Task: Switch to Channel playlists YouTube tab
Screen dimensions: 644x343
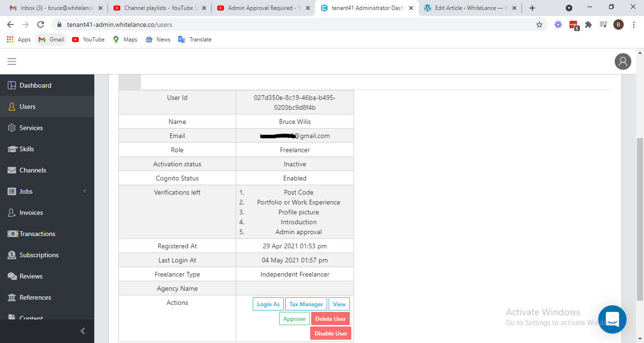Action: 160,8
